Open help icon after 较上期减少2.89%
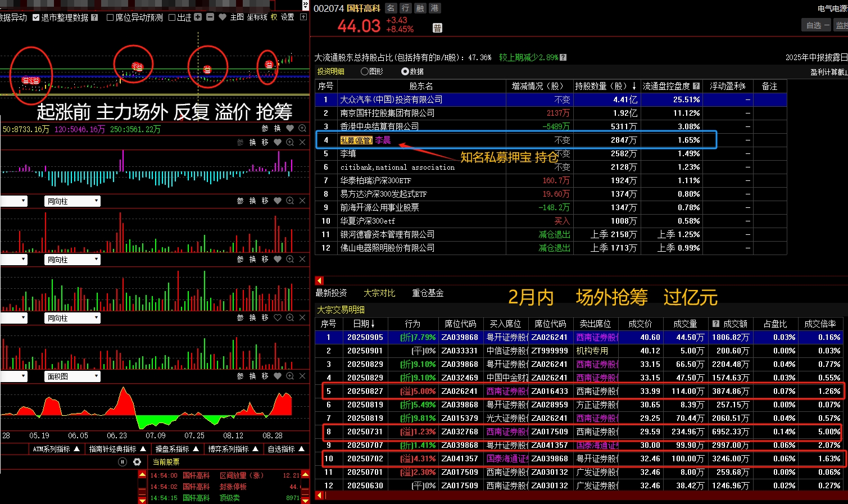The width and height of the screenshot is (848, 504). coord(563,57)
